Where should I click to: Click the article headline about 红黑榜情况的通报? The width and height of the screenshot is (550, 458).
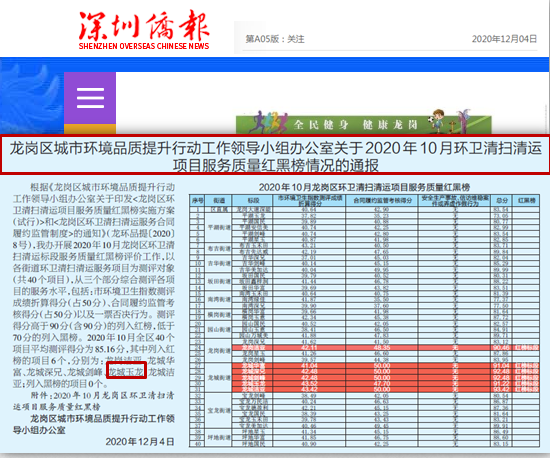click(x=275, y=156)
